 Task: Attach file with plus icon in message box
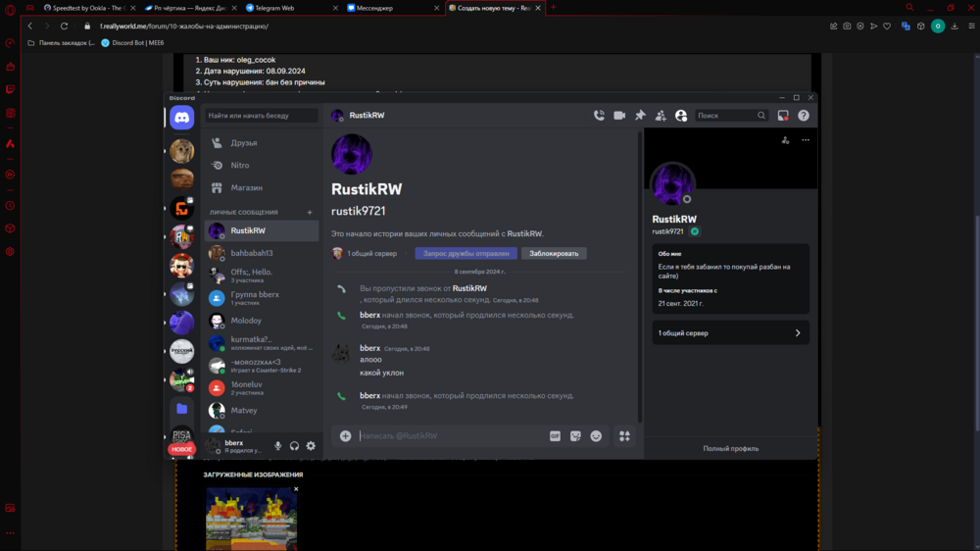pyautogui.click(x=345, y=436)
